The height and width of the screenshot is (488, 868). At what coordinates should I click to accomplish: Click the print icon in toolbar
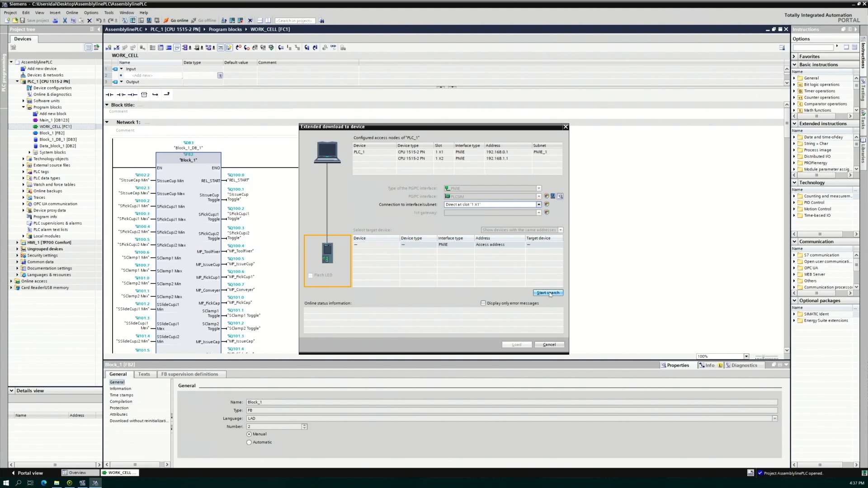point(55,20)
